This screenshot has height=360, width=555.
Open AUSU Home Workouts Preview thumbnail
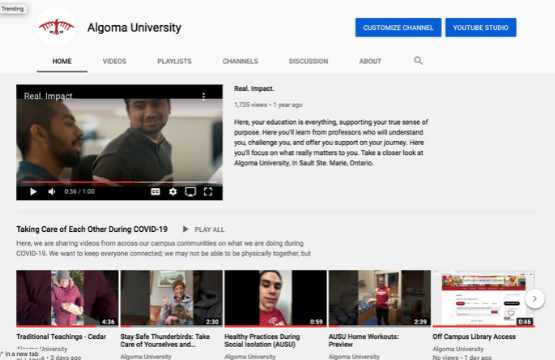379,298
